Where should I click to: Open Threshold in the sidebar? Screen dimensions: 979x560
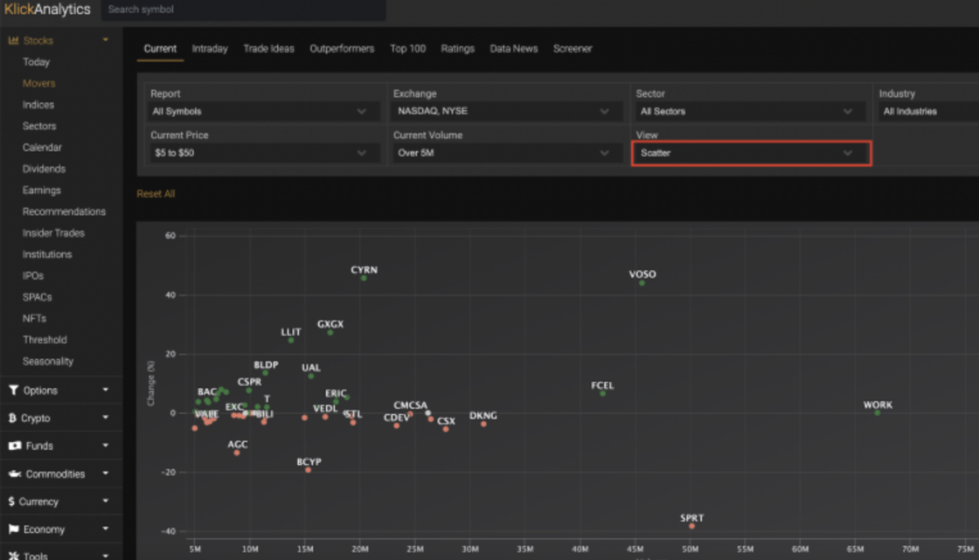coord(45,340)
